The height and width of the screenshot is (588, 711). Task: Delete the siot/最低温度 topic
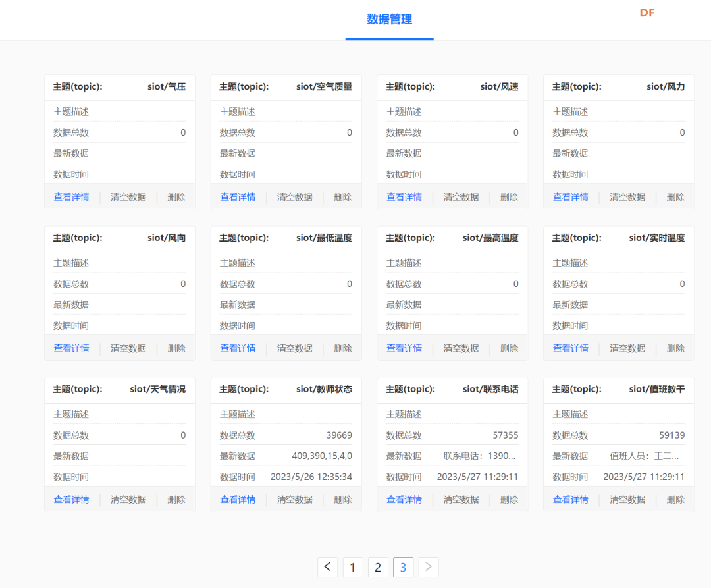[343, 348]
